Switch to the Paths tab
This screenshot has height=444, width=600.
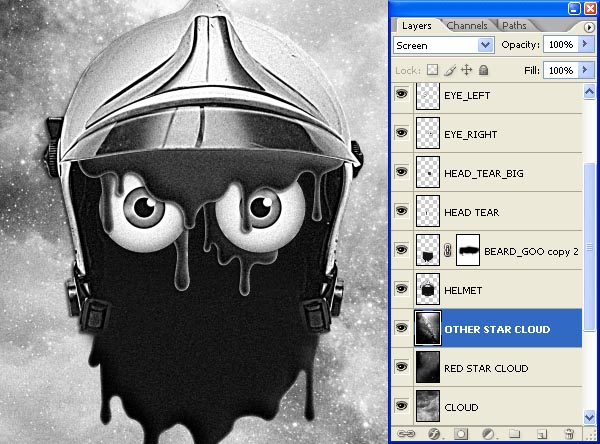pos(514,26)
